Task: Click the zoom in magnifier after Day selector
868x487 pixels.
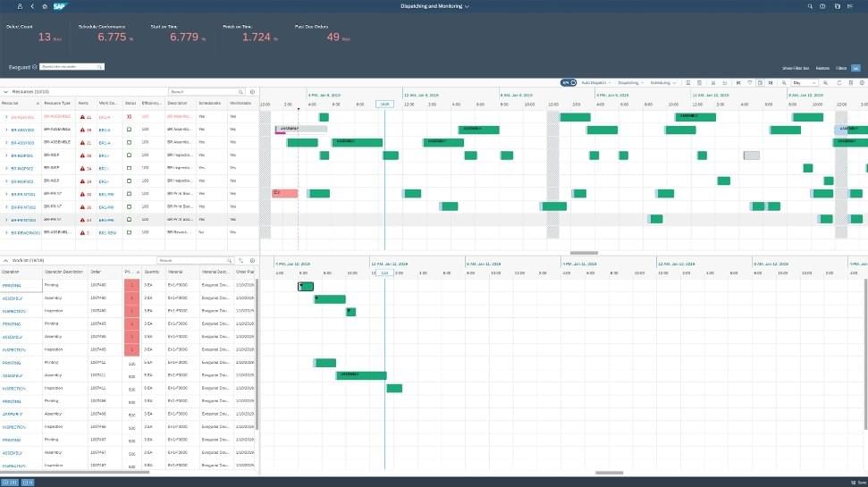Action: [827, 82]
